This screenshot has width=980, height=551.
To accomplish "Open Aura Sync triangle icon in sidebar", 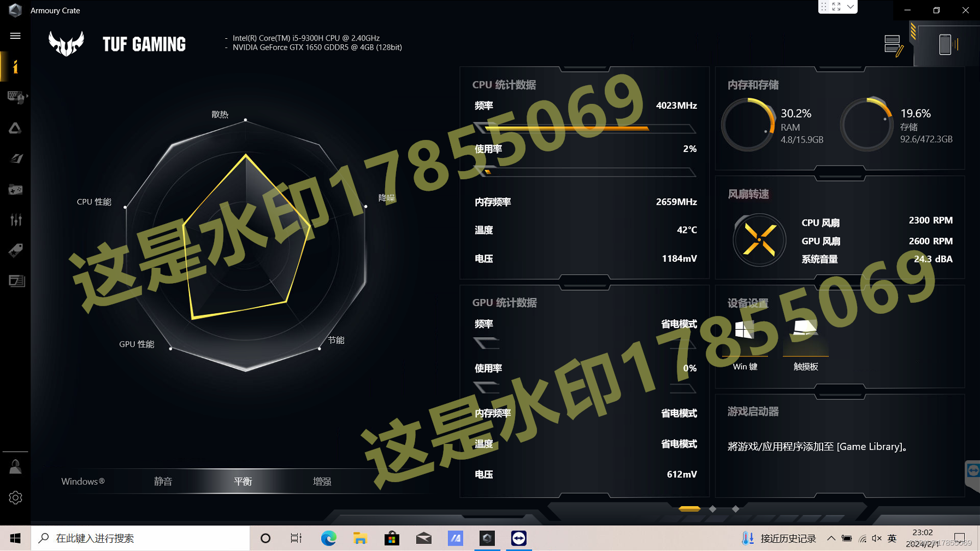I will [x=15, y=128].
